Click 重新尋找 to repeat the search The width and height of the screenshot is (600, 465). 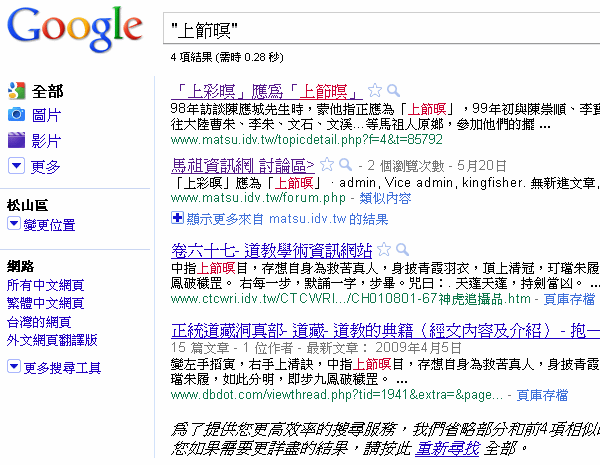(447, 449)
